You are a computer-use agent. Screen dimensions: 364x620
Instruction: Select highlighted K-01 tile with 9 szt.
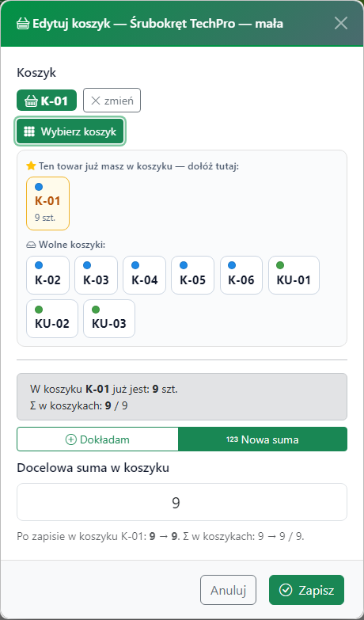click(x=47, y=203)
